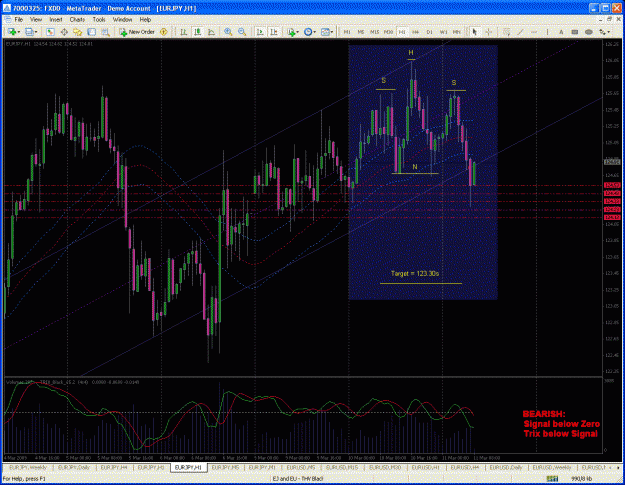Switch to the EURJPY,Daily chart tab
The height and width of the screenshot is (485, 625).
click(74, 467)
